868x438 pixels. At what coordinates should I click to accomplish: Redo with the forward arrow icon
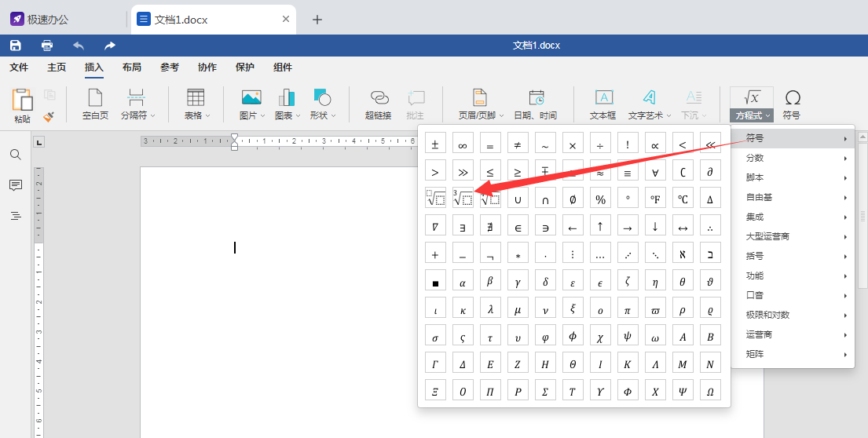(110, 46)
